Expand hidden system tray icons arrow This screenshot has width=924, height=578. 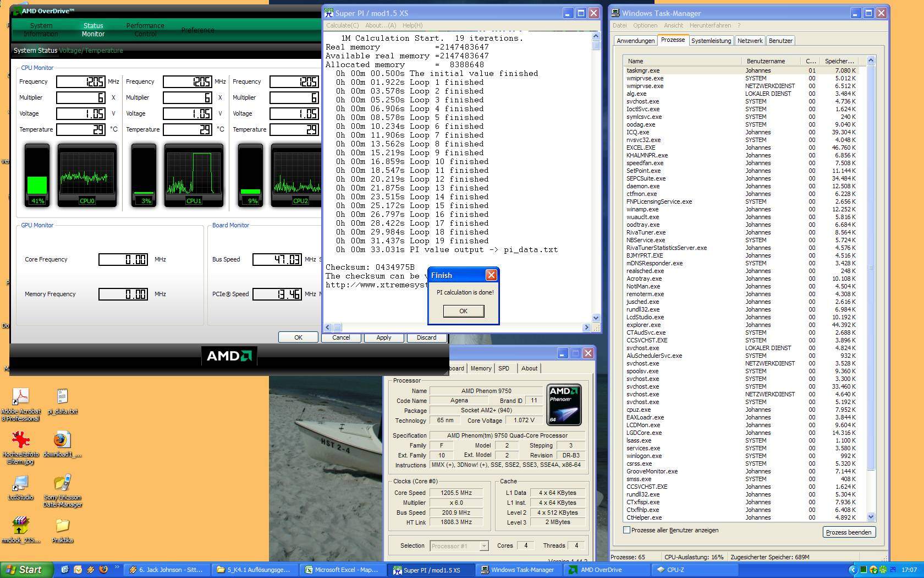(x=853, y=570)
